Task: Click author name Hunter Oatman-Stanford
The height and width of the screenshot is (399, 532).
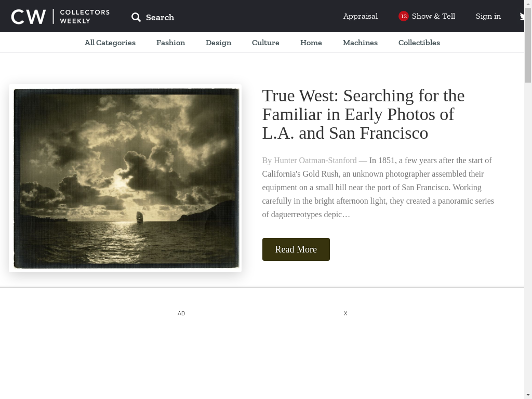Action: [315, 160]
